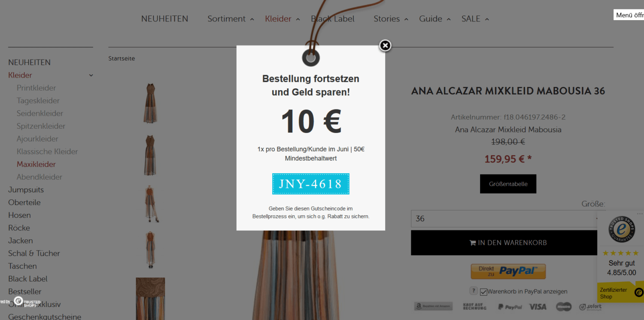Toggle Warenkorb in PayPal anzeigen checkbox
Viewport: 644px width, 320px height.
click(484, 292)
